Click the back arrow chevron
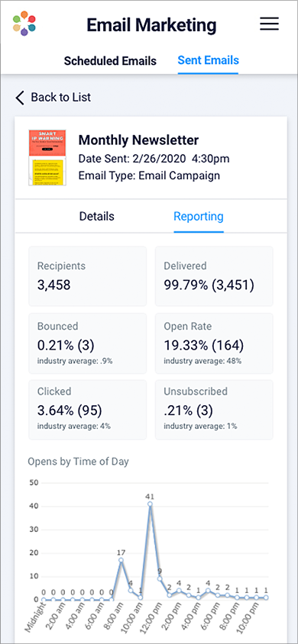This screenshot has width=298, height=644. point(20,98)
